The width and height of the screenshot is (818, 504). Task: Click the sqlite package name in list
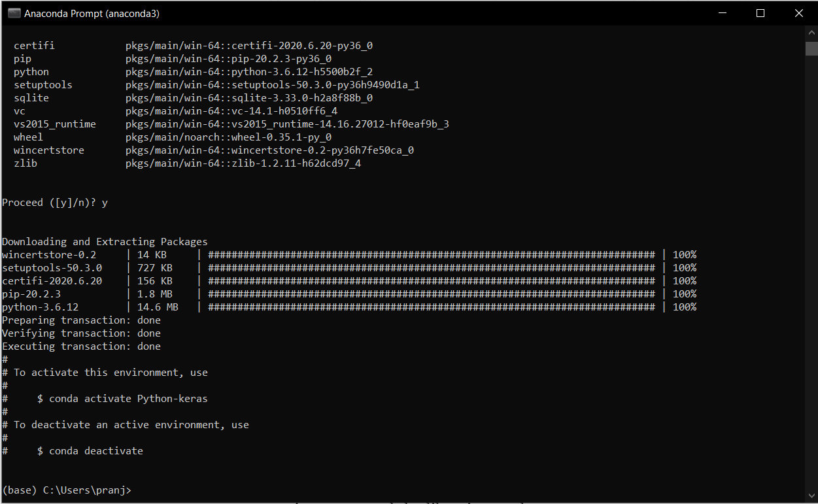pos(31,98)
